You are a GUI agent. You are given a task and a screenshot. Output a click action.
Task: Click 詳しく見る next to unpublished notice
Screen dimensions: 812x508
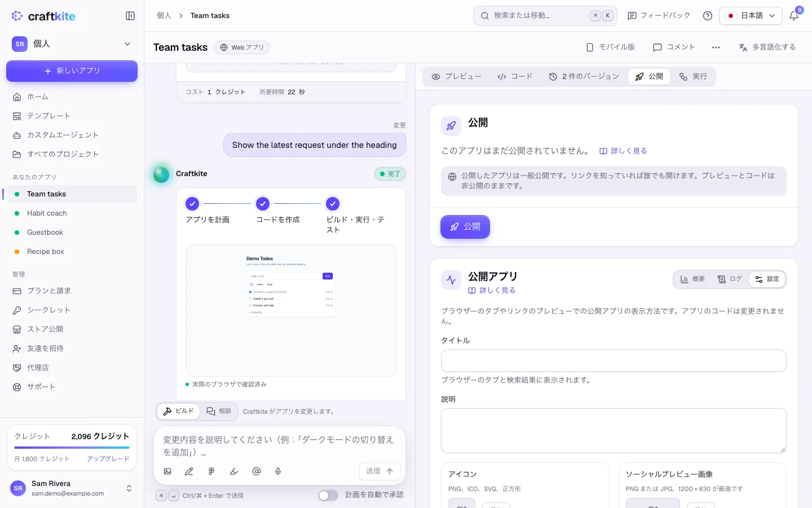[x=623, y=151]
